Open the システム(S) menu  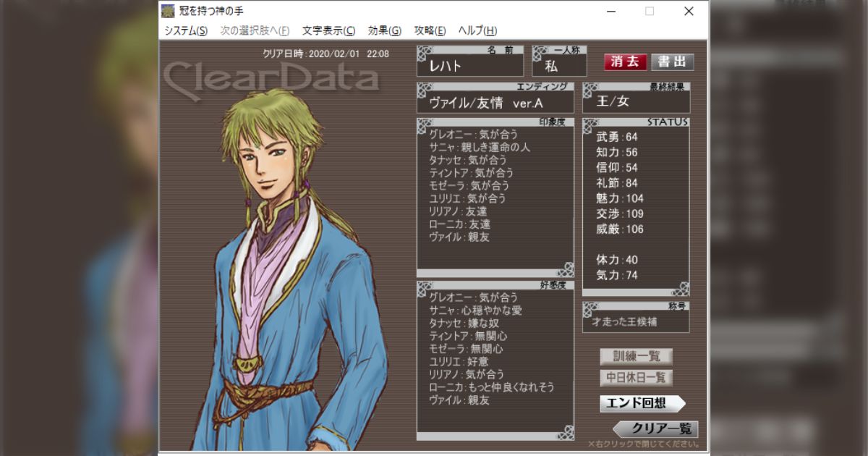coord(185,30)
